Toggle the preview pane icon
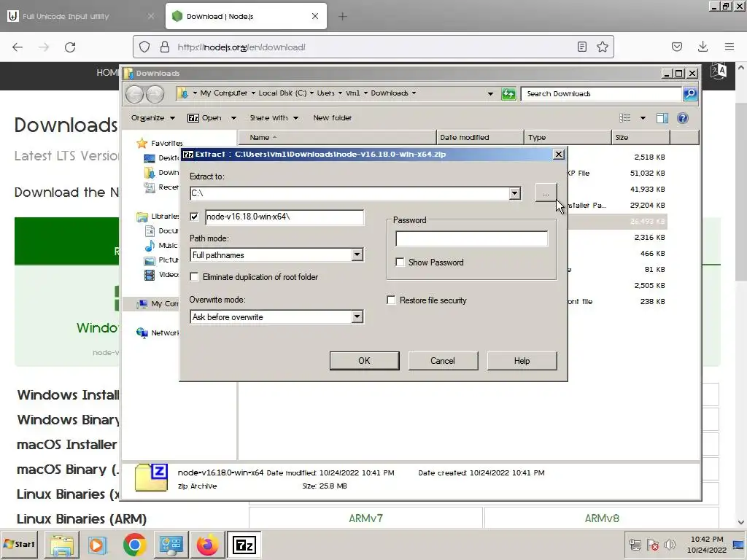 click(x=662, y=118)
